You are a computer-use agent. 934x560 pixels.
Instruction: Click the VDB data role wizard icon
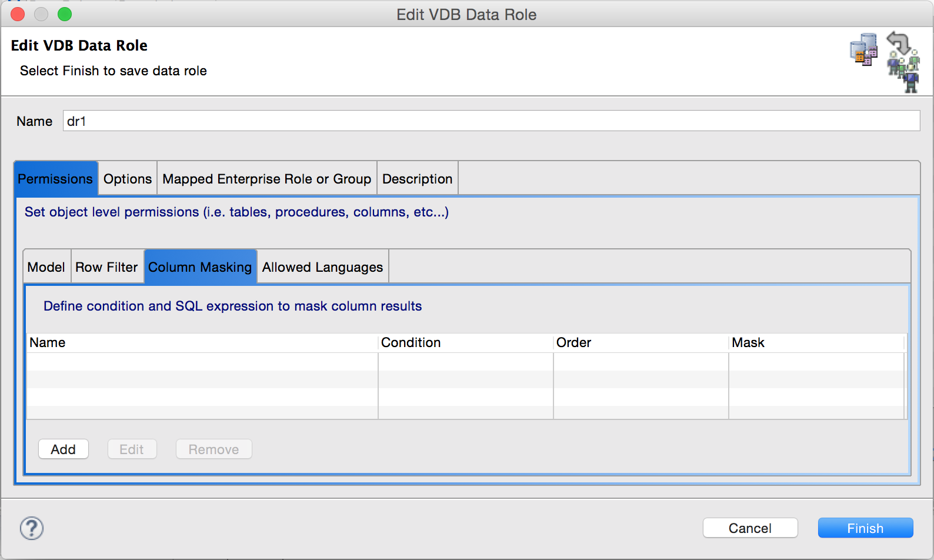[x=885, y=62]
